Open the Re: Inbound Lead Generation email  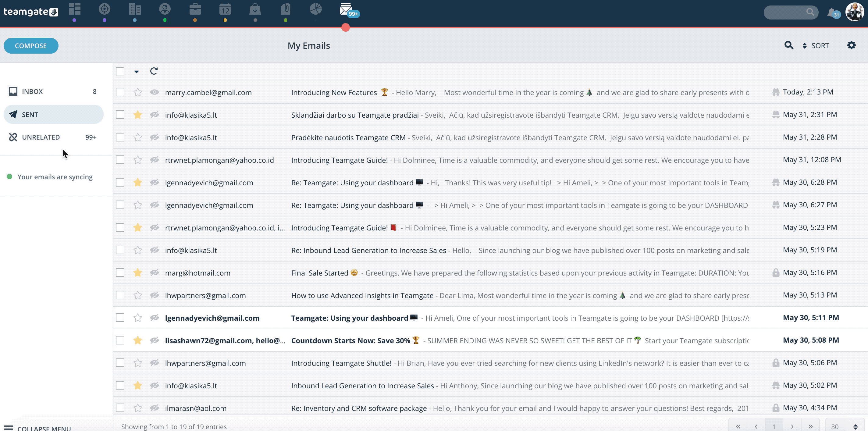point(490,250)
